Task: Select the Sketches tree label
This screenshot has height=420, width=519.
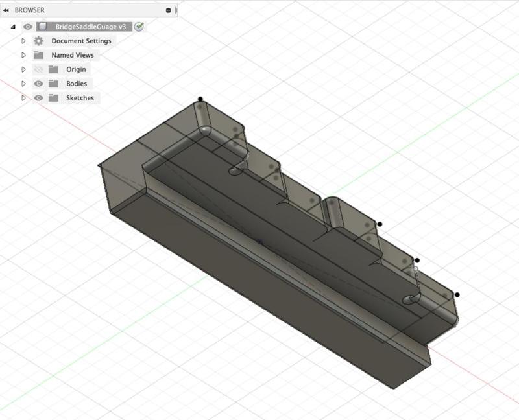Action: [x=80, y=98]
